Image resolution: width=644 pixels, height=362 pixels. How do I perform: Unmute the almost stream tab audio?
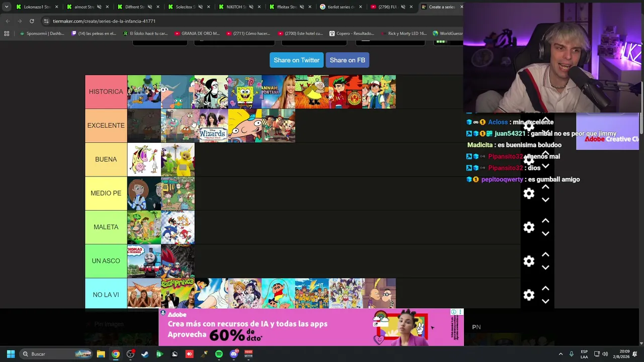(x=99, y=7)
